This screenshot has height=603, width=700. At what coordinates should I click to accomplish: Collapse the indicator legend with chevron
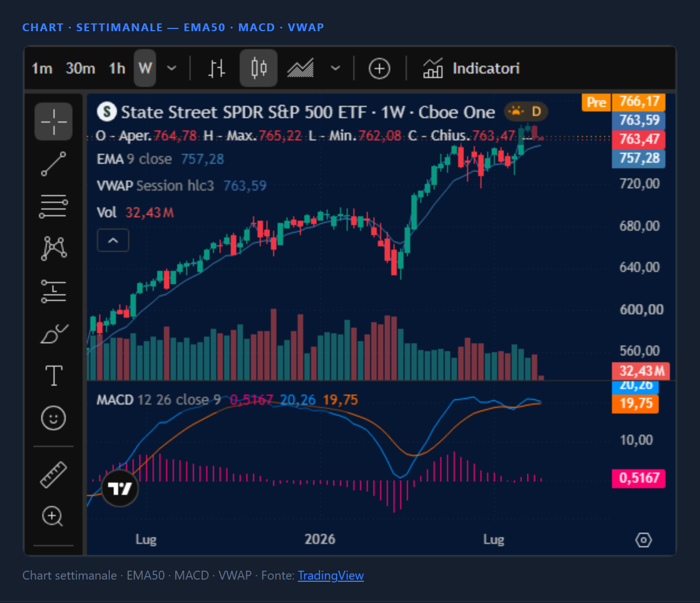pos(113,241)
